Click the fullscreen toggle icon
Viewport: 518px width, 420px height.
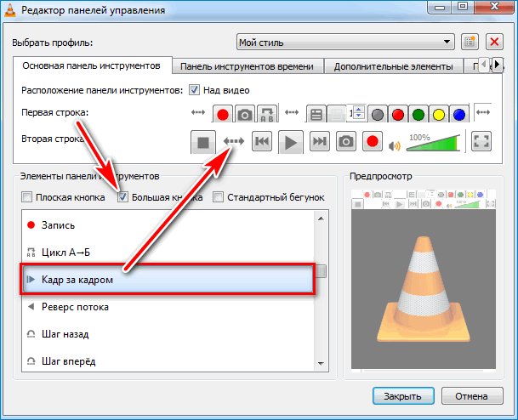pyautogui.click(x=481, y=141)
